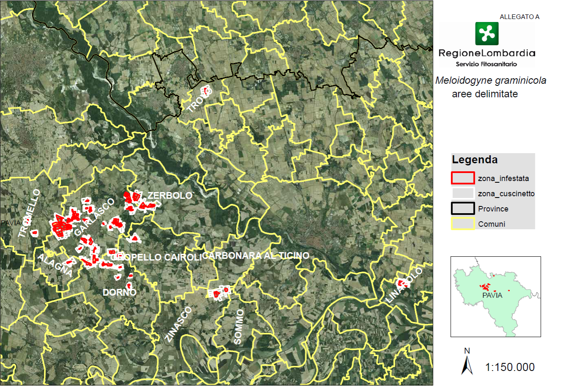The width and height of the screenshot is (588, 390).
Task: Click the 'ALAGNA' map label
Action: [55, 265]
